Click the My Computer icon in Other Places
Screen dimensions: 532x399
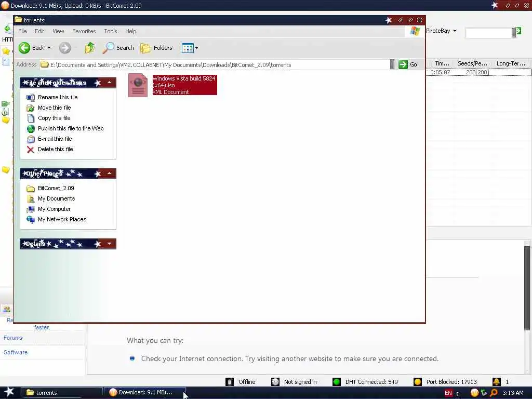click(x=31, y=209)
